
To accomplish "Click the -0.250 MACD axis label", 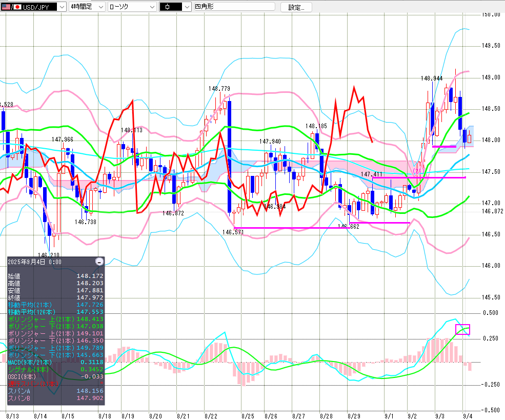I will [490, 384].
